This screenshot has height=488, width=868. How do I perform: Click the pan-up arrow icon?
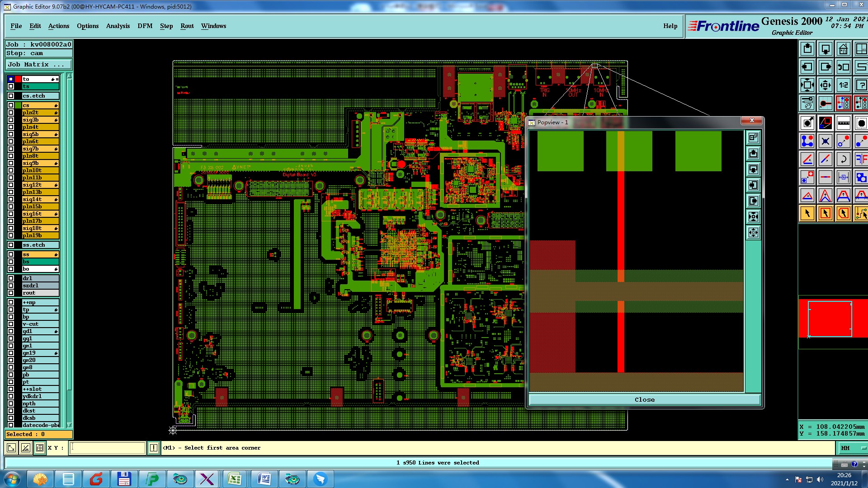click(x=807, y=49)
